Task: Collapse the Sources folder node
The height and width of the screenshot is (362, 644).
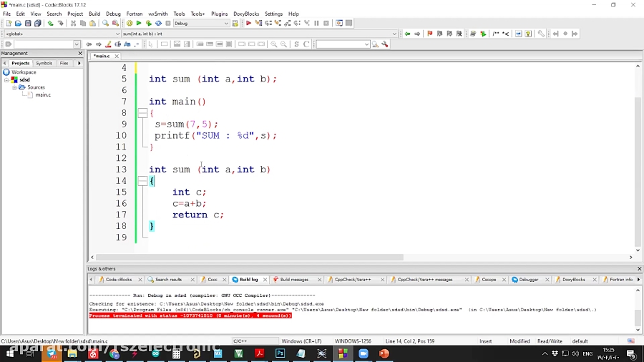Action: (14, 87)
